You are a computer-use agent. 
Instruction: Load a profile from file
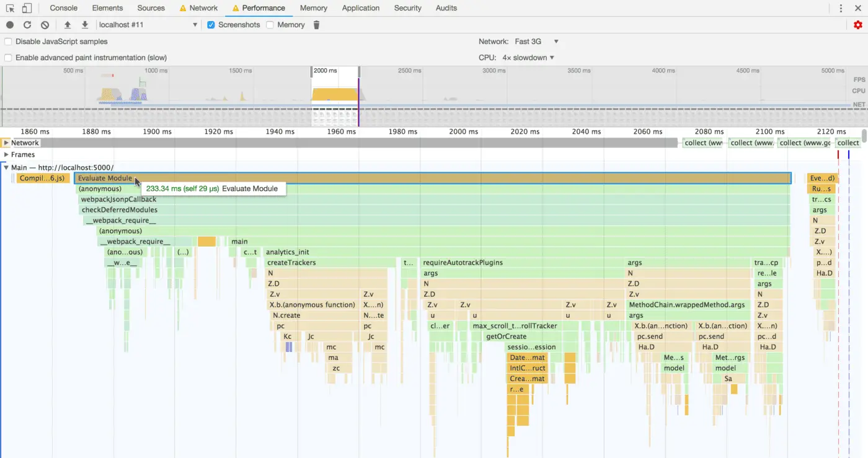[68, 25]
